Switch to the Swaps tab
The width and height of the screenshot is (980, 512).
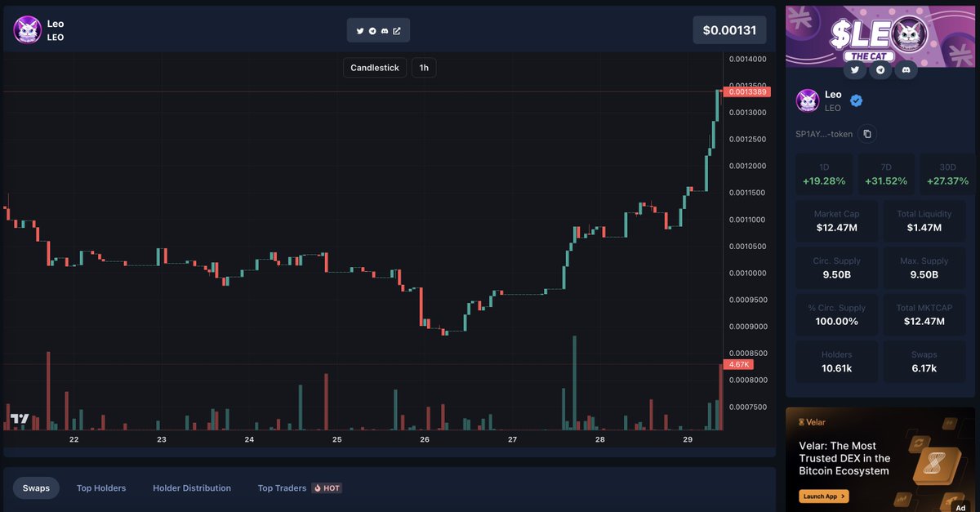click(x=36, y=488)
